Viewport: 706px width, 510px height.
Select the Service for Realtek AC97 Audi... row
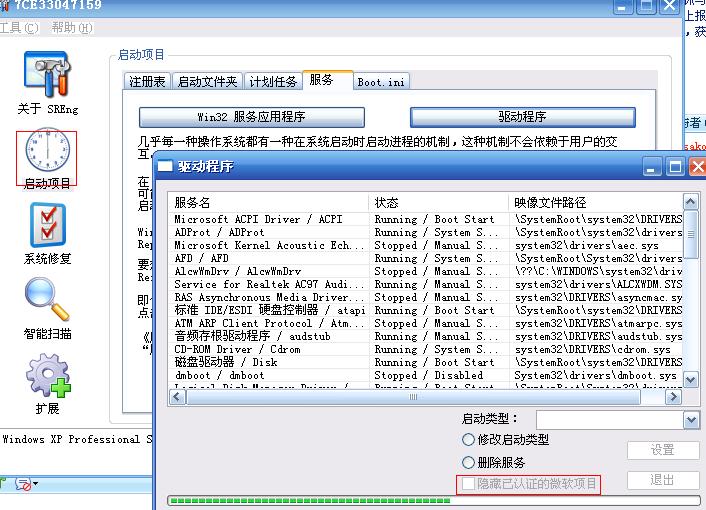click(x=425, y=284)
